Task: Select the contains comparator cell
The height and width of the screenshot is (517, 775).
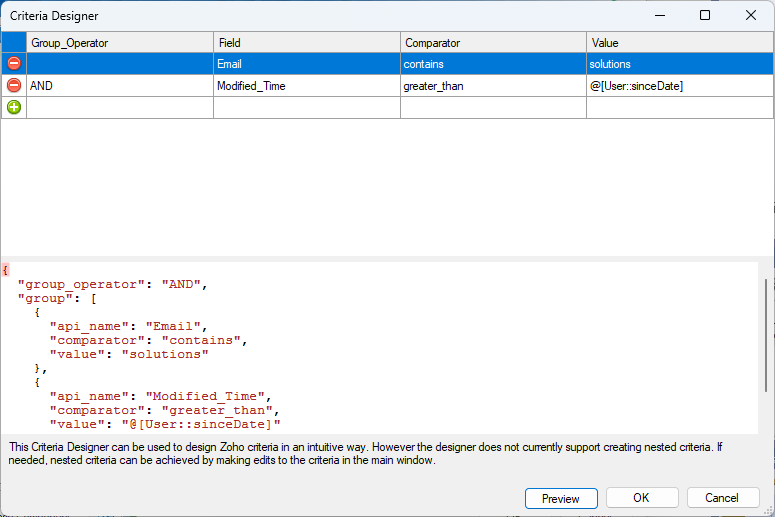Action: point(493,64)
